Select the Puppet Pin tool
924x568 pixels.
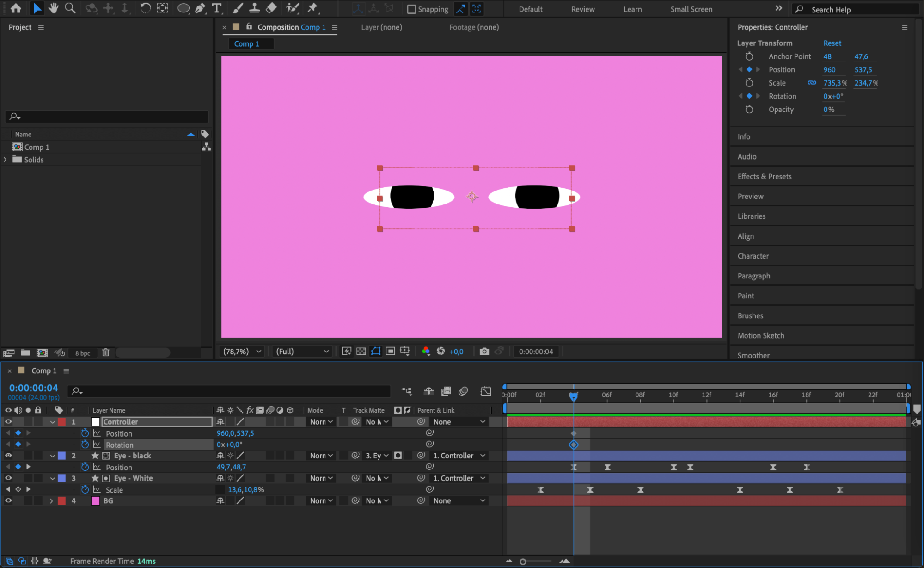point(312,8)
